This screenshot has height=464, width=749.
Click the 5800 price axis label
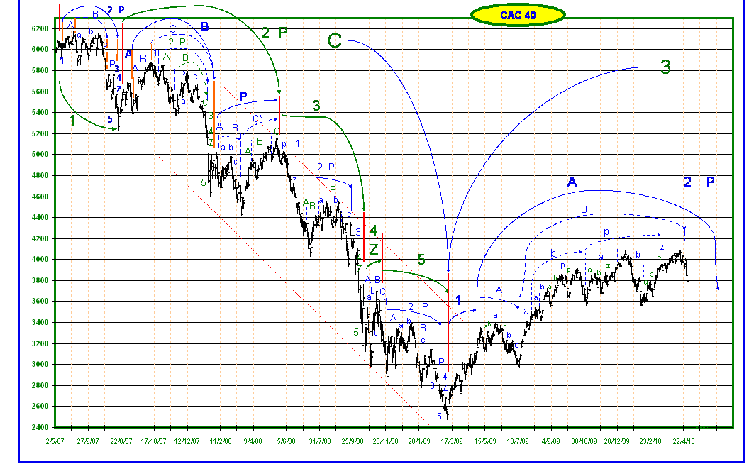[42, 70]
